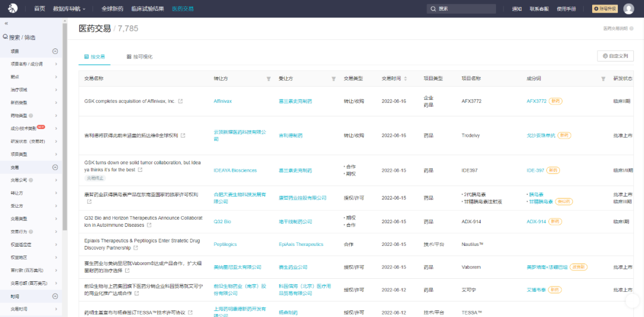Open the IDEAYA Biosciences link

(236, 170)
